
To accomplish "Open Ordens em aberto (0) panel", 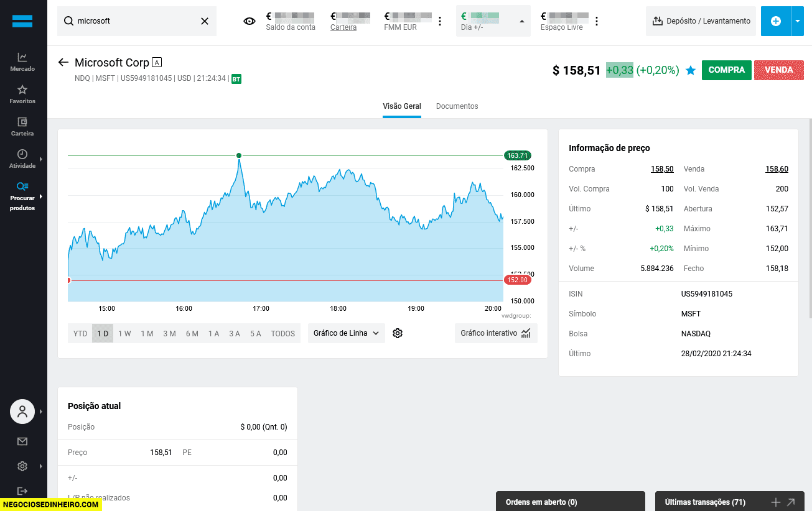I will pyautogui.click(x=570, y=501).
